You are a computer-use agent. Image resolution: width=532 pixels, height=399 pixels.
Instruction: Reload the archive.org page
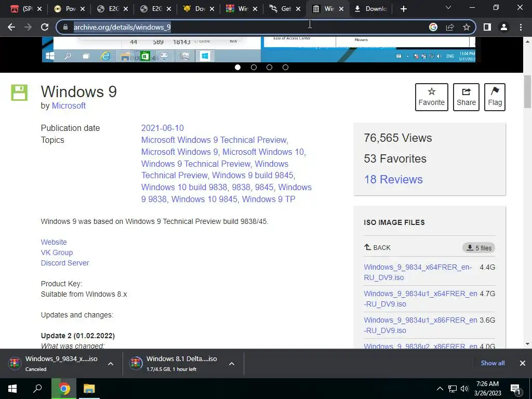(45, 27)
